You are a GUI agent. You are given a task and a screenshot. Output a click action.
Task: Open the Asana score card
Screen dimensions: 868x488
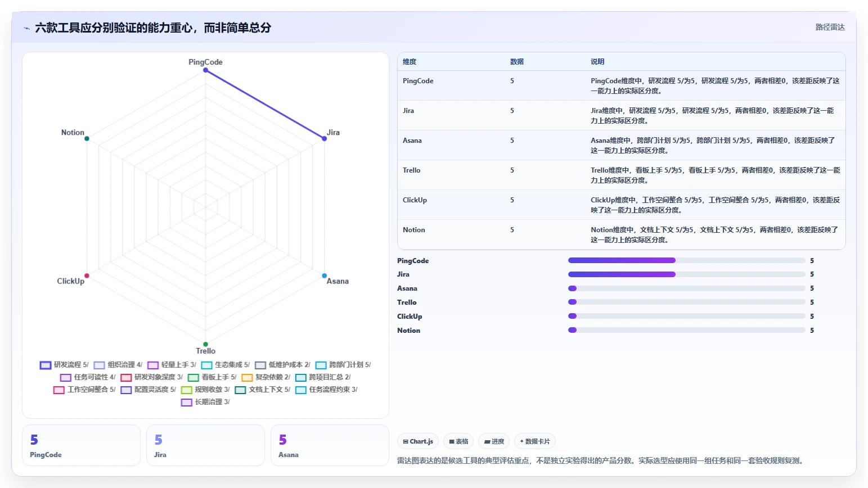[x=330, y=445]
